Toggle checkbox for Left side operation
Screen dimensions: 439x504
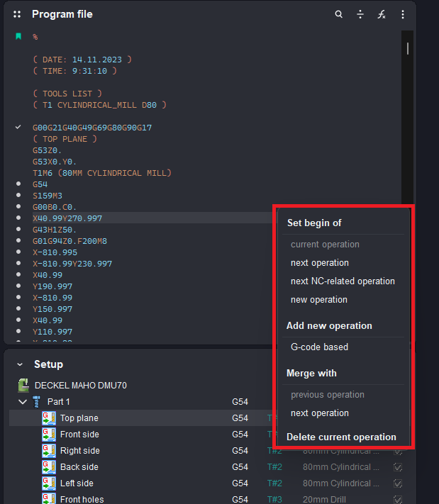click(x=398, y=483)
